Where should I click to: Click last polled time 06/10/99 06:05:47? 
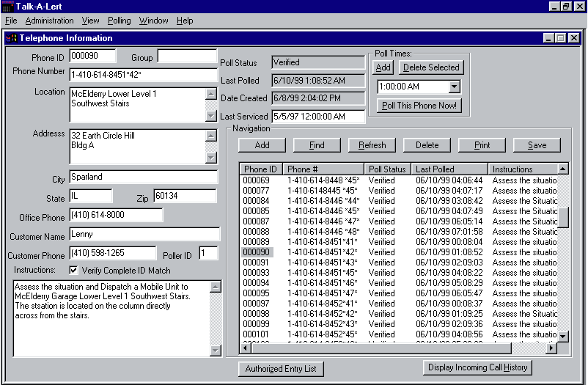[x=449, y=293]
